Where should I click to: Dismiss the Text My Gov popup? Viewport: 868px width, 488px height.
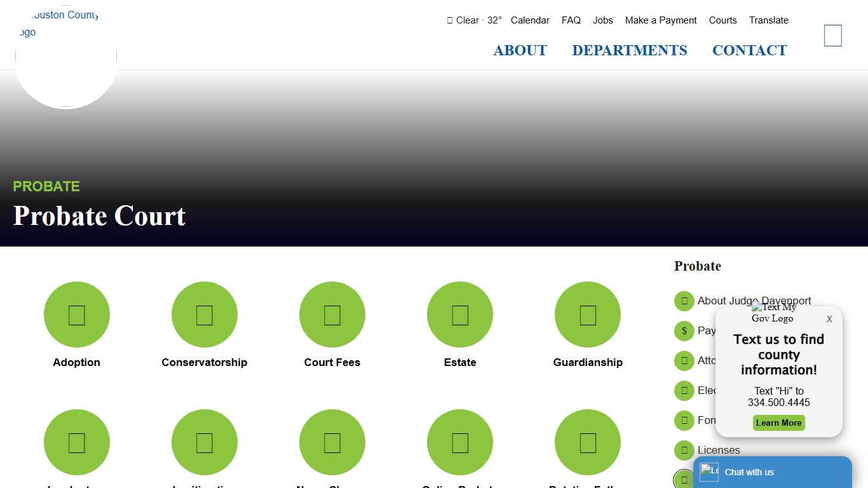tap(829, 319)
